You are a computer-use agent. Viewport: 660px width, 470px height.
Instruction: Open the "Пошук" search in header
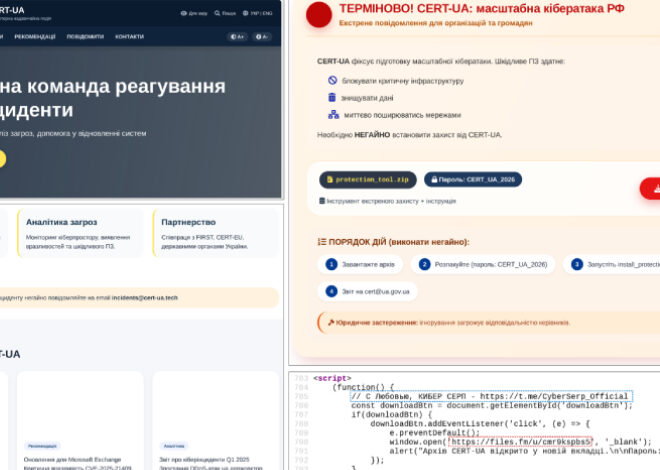pos(225,13)
